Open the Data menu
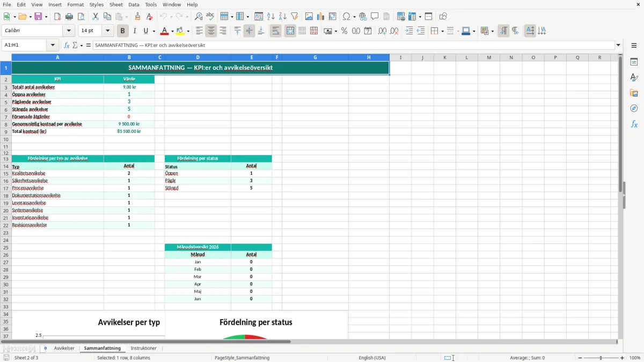644x362 pixels. click(x=134, y=4)
